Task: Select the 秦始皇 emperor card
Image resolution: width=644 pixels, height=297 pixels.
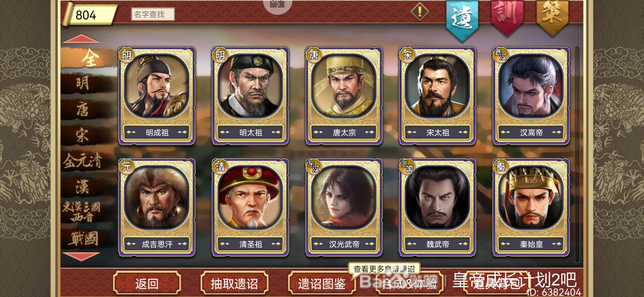Action: point(531,207)
